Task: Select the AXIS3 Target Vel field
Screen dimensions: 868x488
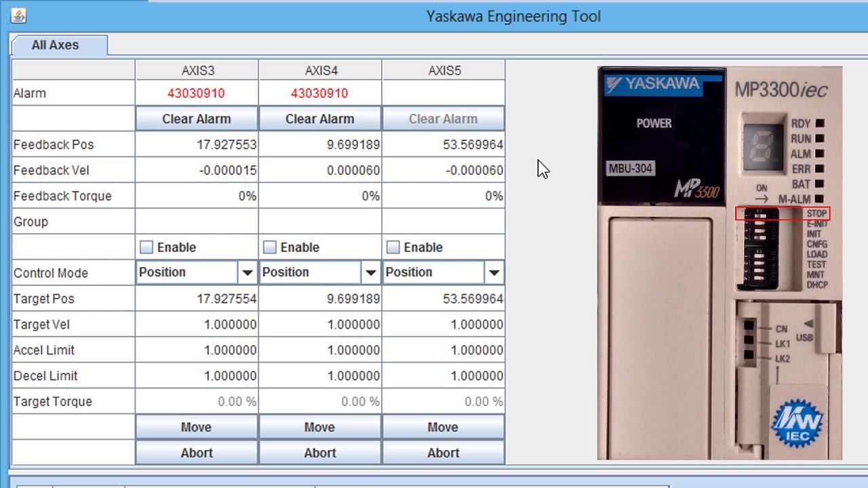Action: coord(197,325)
